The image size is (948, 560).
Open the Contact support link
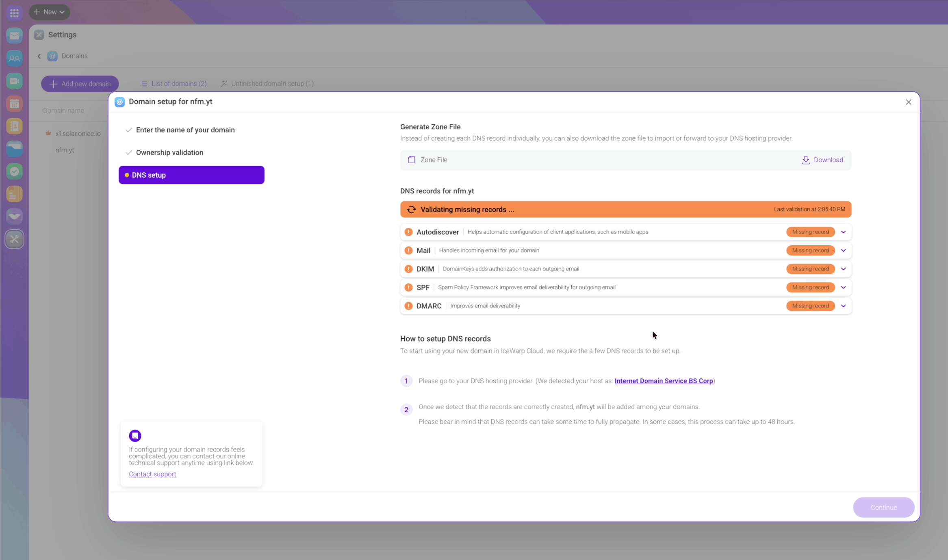[152, 474]
